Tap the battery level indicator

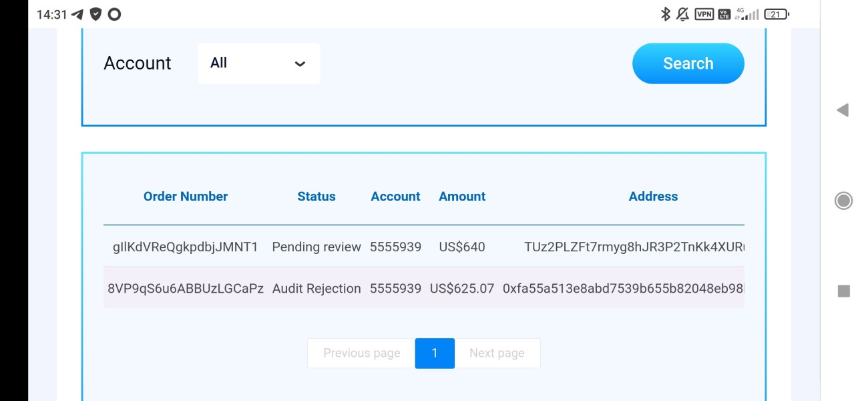[777, 14]
